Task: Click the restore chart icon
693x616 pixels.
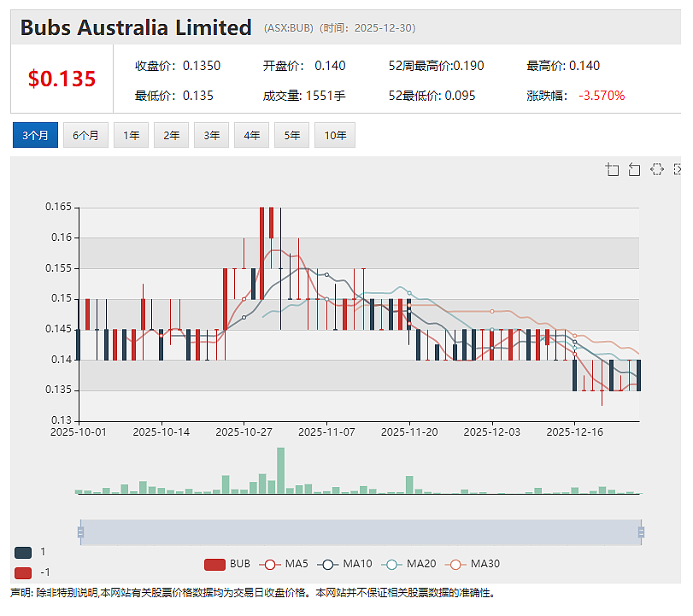Action: 657,169
